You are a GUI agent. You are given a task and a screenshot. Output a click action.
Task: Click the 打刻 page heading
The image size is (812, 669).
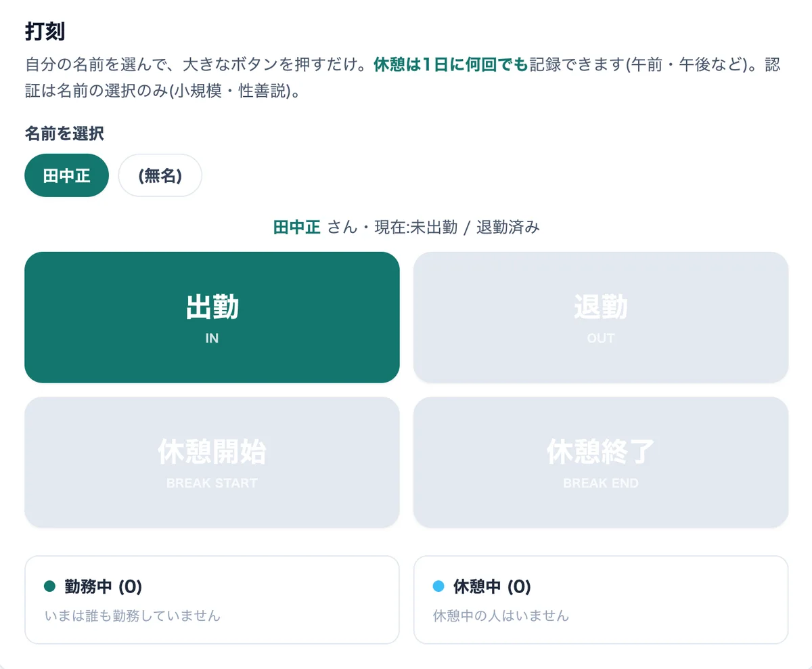point(45,31)
